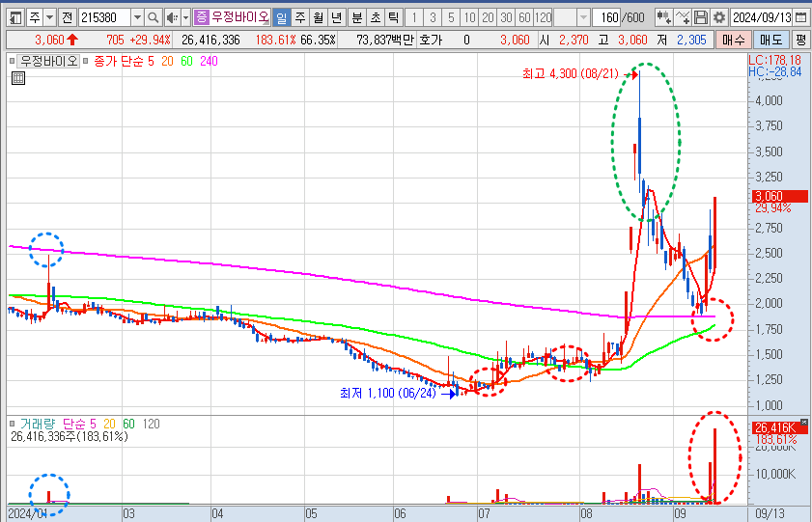Click the 최고 4,300 (08/21) high label

pyautogui.click(x=571, y=74)
